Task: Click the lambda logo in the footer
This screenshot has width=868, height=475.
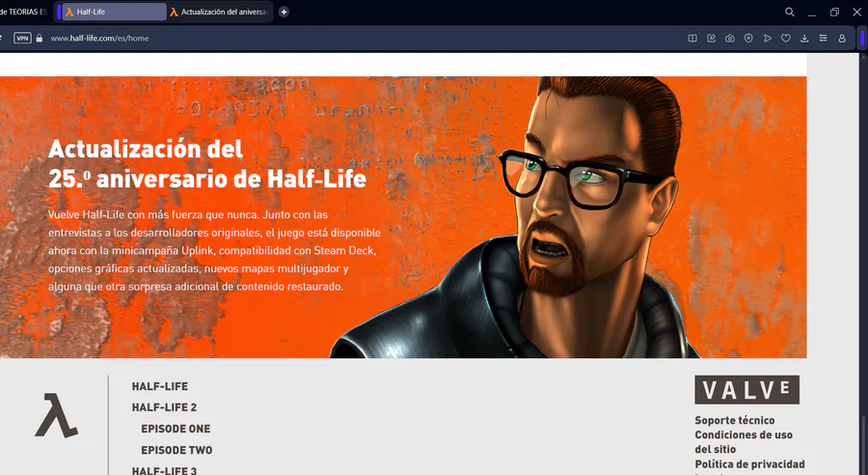Action: coord(57,416)
